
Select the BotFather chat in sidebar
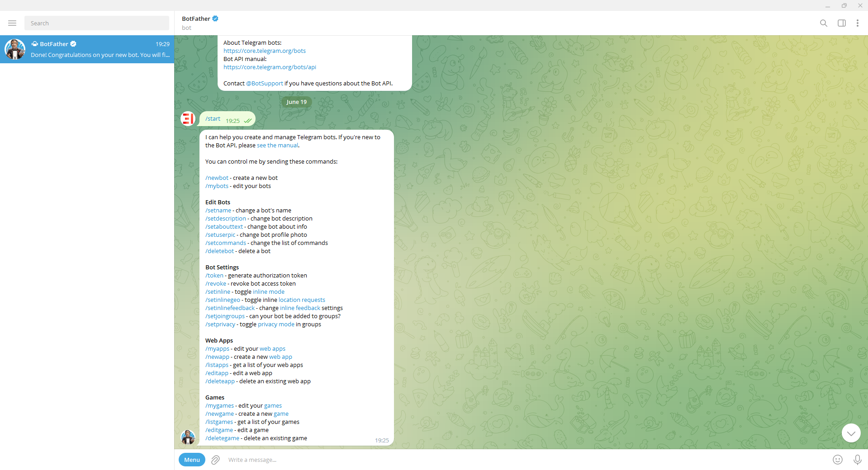[x=87, y=49]
